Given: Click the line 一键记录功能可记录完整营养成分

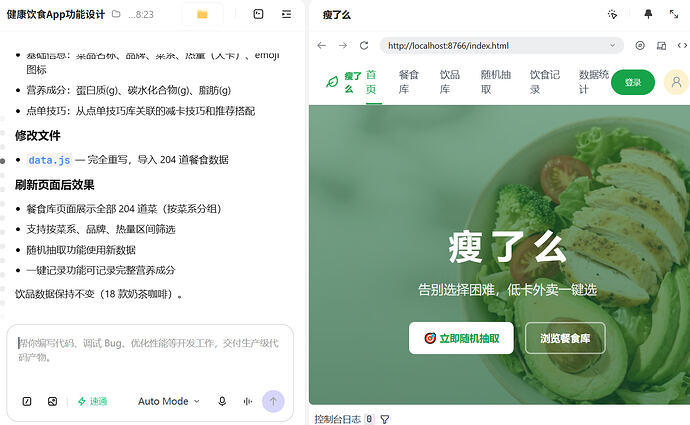Looking at the screenshot, I should click(x=101, y=270).
